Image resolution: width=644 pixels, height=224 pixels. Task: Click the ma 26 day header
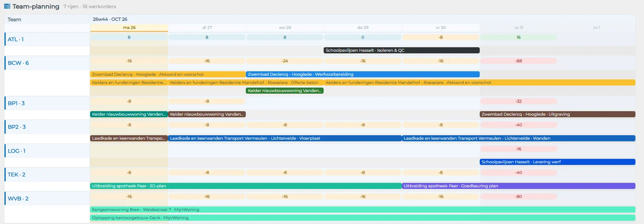pos(129,28)
